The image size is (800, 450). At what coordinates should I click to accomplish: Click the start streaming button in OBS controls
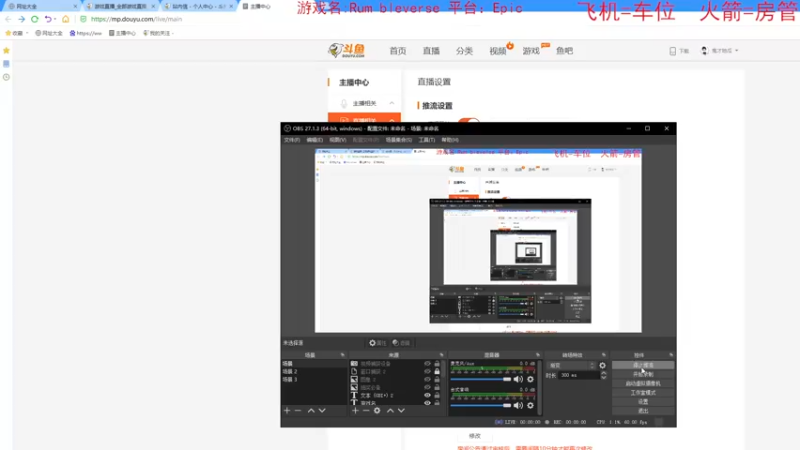click(x=643, y=365)
